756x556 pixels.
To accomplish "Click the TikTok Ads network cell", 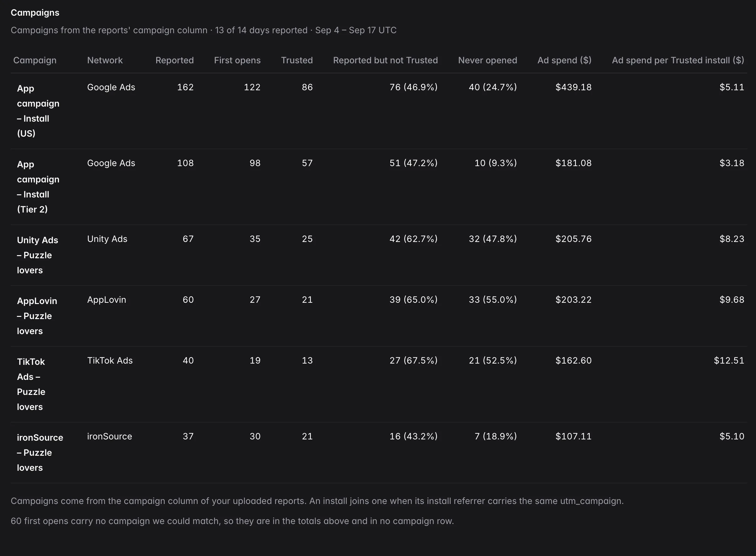I will tap(110, 360).
